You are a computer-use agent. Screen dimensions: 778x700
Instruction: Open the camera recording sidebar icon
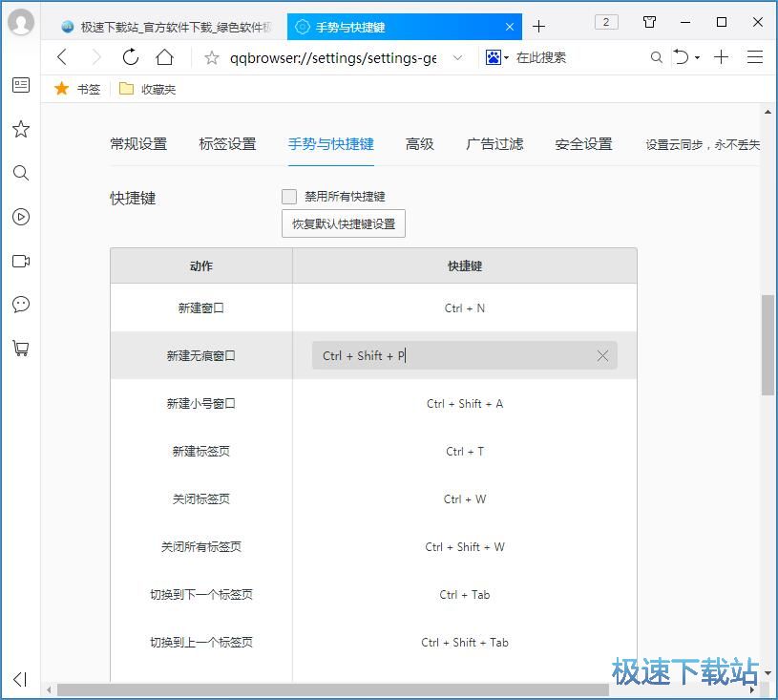click(x=21, y=261)
